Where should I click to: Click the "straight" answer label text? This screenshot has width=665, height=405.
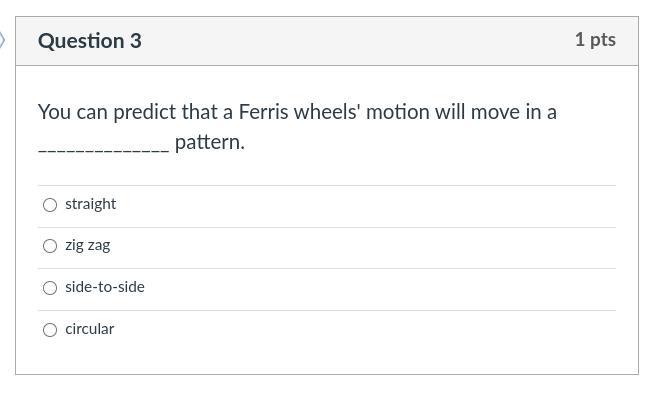(x=90, y=204)
